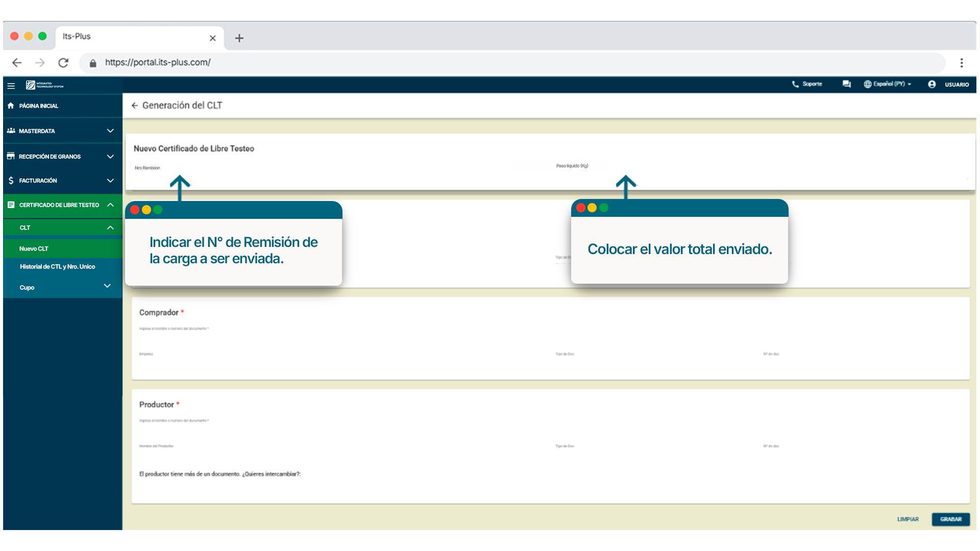Select Nuevo CLT menu item

click(x=34, y=249)
